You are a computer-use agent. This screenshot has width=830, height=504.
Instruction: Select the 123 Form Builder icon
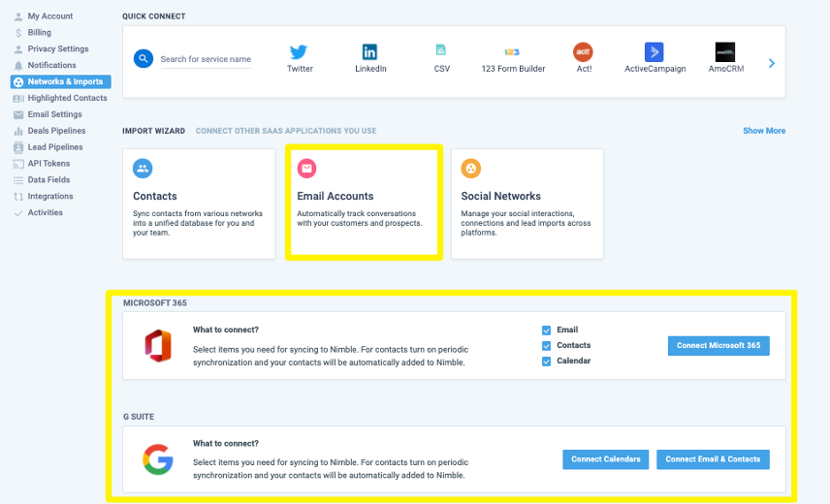(x=512, y=51)
